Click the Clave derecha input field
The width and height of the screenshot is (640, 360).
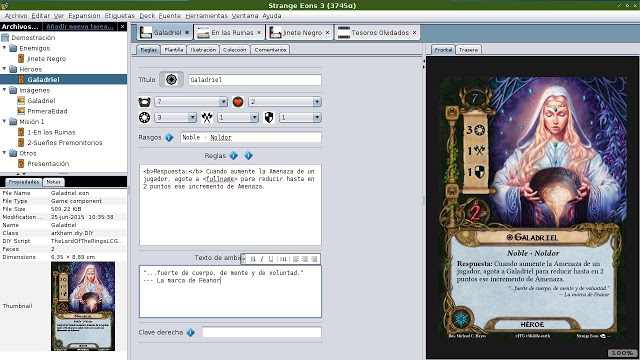coord(262,332)
